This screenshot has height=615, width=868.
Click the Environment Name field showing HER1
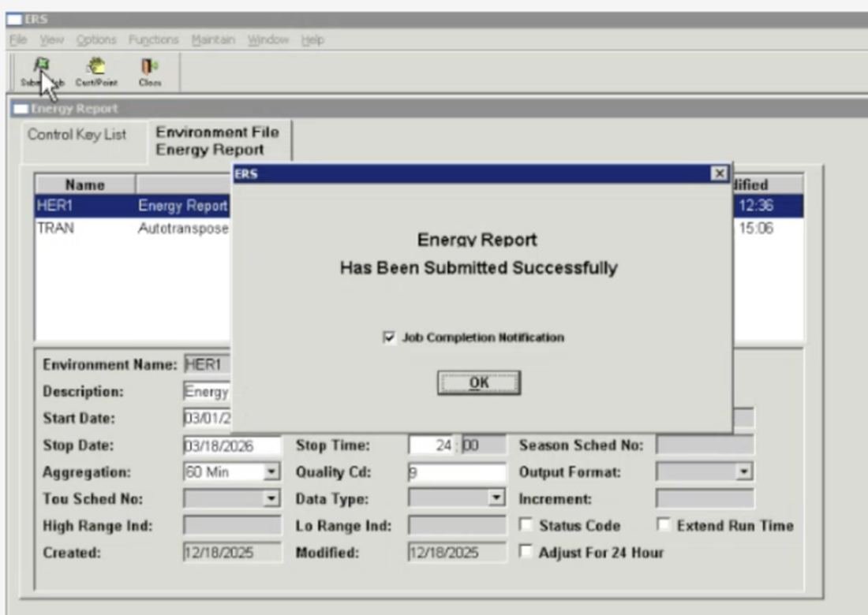(x=207, y=364)
